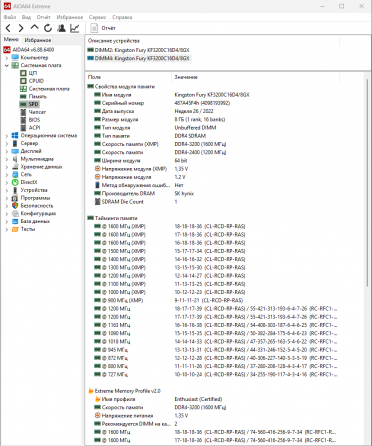
Task: Select AIDA64 v6.88.6400 root tree node
Action: pyautogui.click(x=33, y=50)
